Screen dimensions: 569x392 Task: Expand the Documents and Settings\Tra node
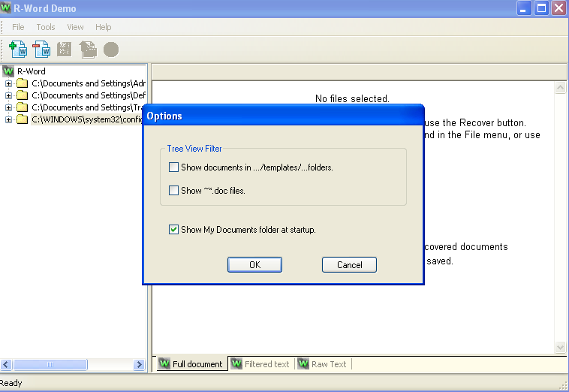(8, 107)
